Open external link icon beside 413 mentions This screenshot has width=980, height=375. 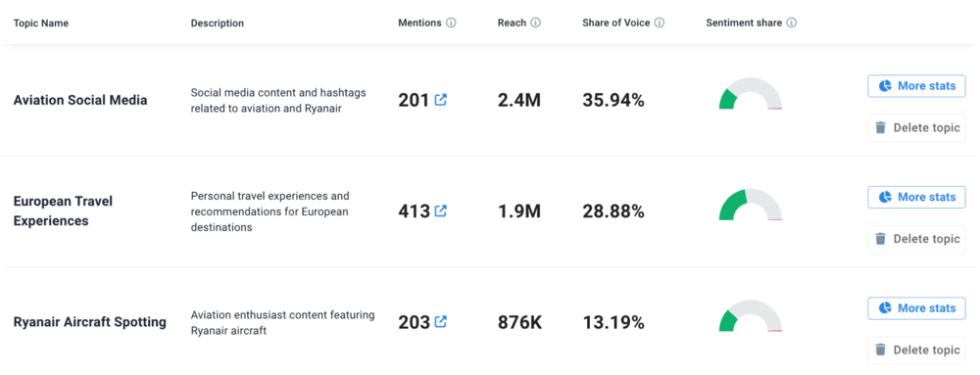click(x=441, y=211)
